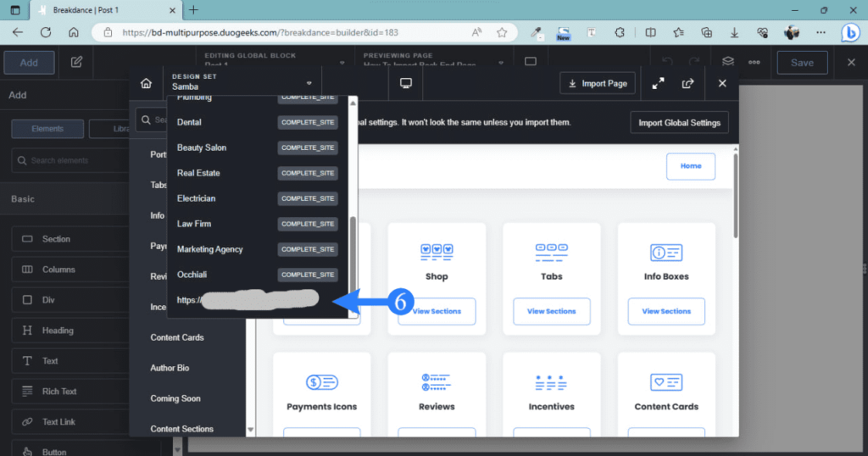Image resolution: width=868 pixels, height=456 pixels.
Task: Select the Beauty Salon design set
Action: (258, 147)
